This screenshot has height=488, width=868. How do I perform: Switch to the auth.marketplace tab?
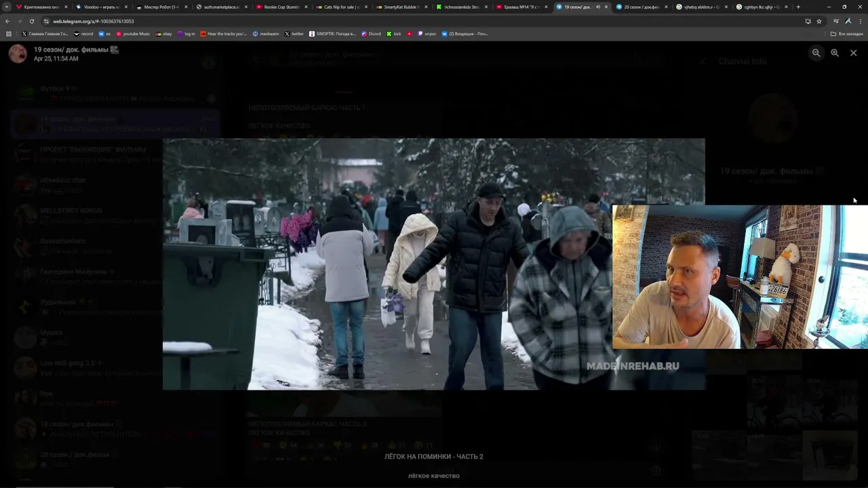(222, 7)
